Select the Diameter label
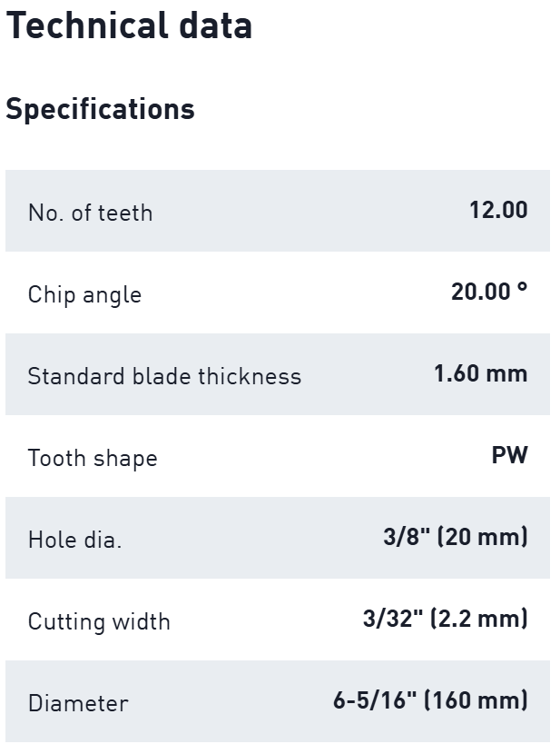The height and width of the screenshot is (744, 560). [78, 703]
